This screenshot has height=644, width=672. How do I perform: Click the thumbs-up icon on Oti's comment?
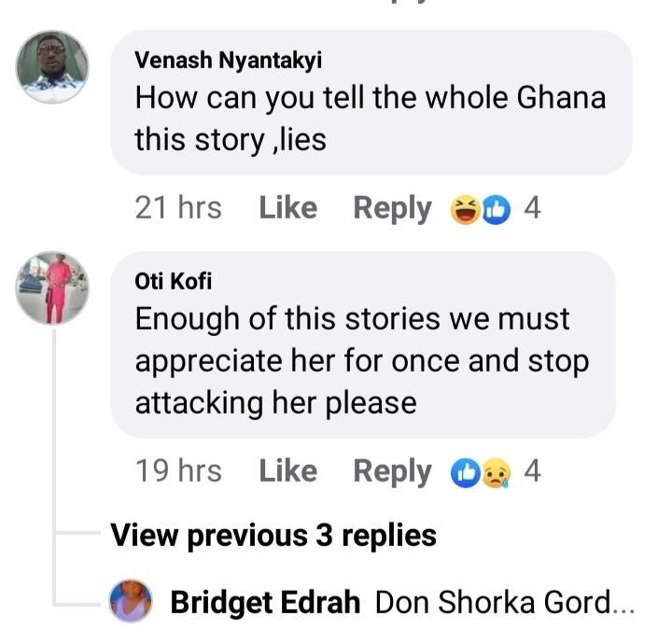465,474
